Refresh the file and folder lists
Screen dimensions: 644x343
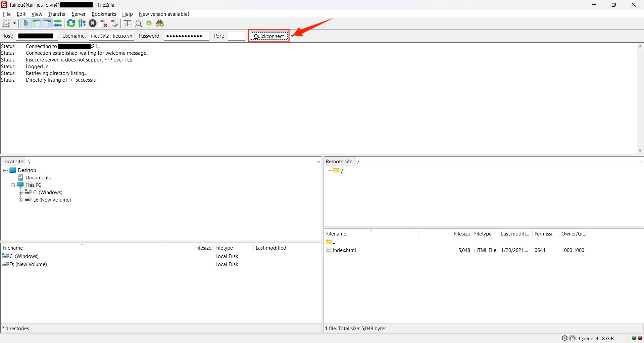point(70,23)
